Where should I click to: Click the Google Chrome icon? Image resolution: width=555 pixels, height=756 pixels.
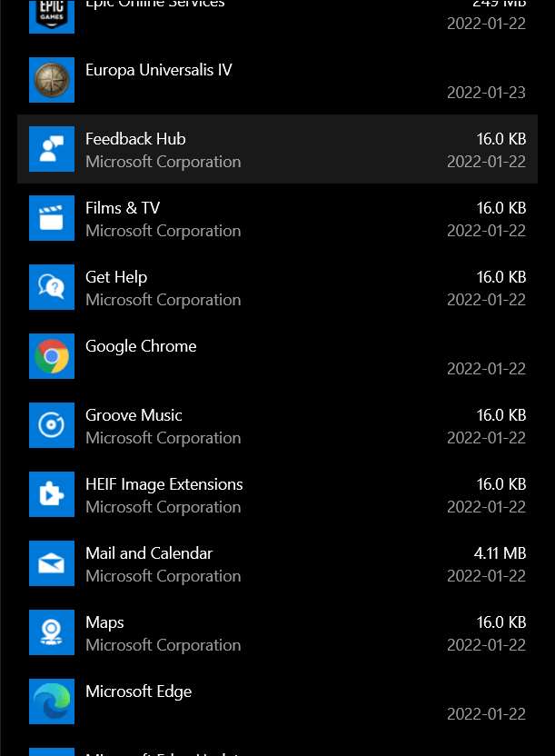52,356
